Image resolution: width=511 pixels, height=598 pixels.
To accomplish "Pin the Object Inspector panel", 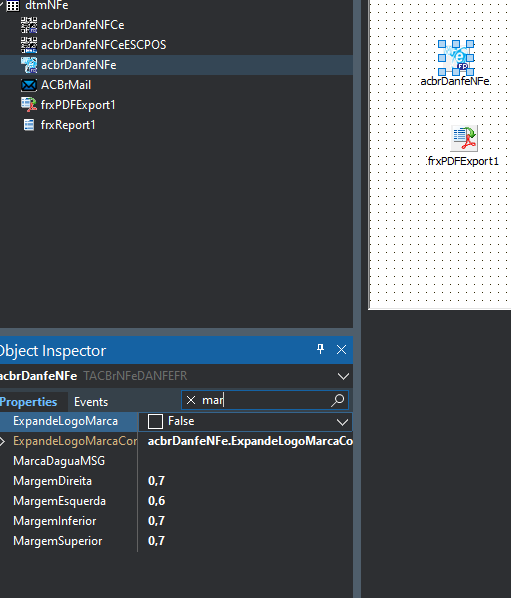I will 320,349.
